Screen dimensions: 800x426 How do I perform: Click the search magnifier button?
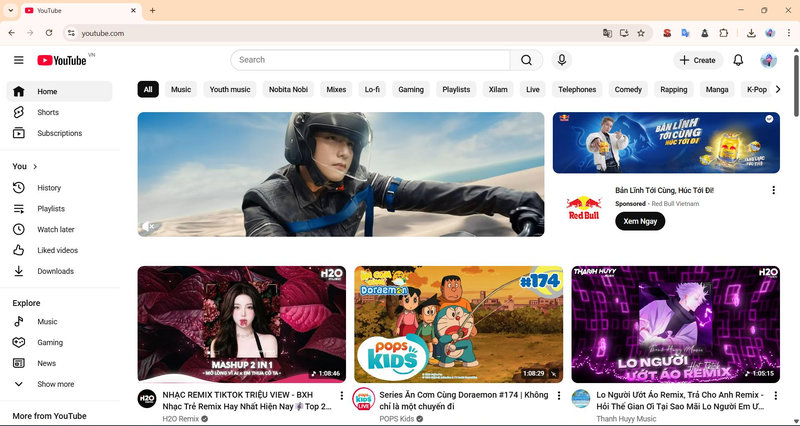[x=527, y=60]
